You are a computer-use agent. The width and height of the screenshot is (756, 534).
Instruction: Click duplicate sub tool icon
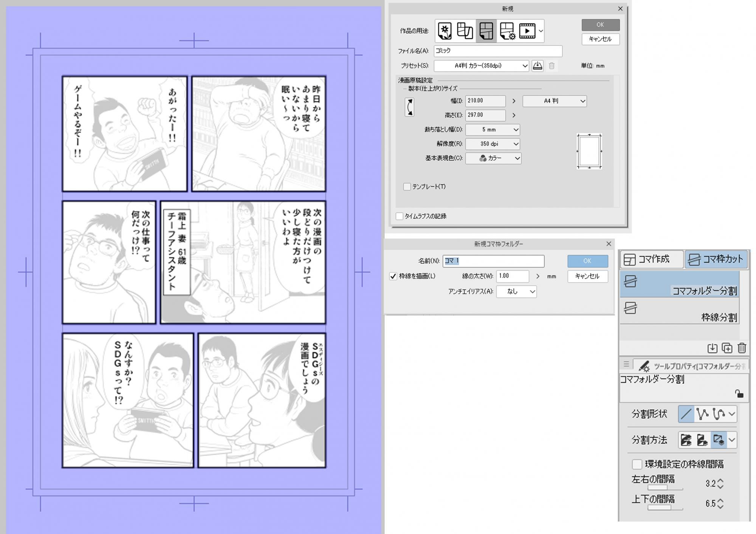pyautogui.click(x=727, y=348)
